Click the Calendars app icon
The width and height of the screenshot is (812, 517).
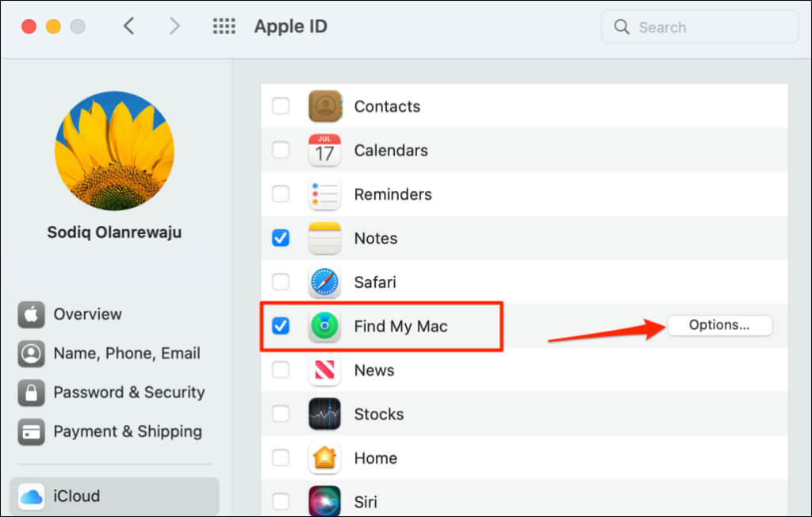(x=324, y=150)
